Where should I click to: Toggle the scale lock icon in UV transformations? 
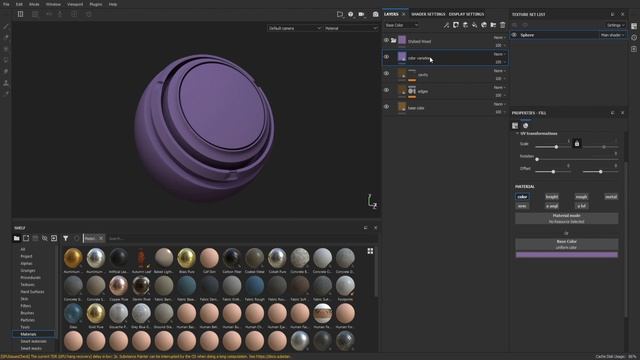(577, 144)
